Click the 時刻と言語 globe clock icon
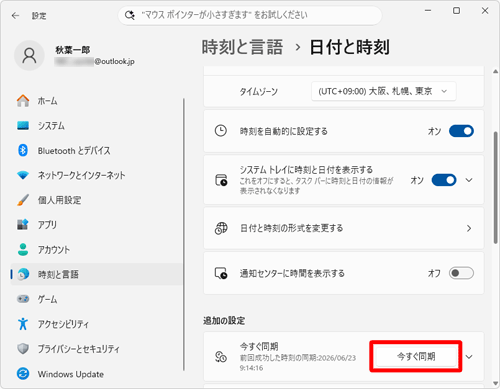Image resolution: width=500 pixels, height=389 pixels. pyautogui.click(x=23, y=274)
